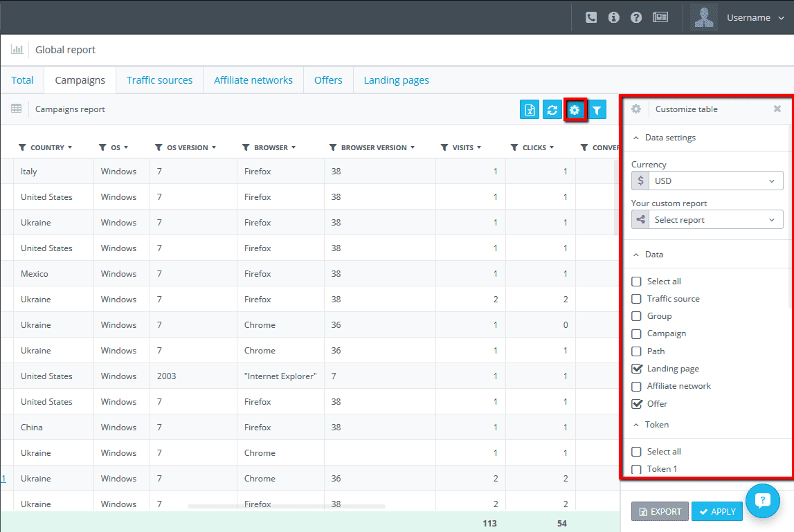Click the Country column filter funnel

tap(22, 147)
